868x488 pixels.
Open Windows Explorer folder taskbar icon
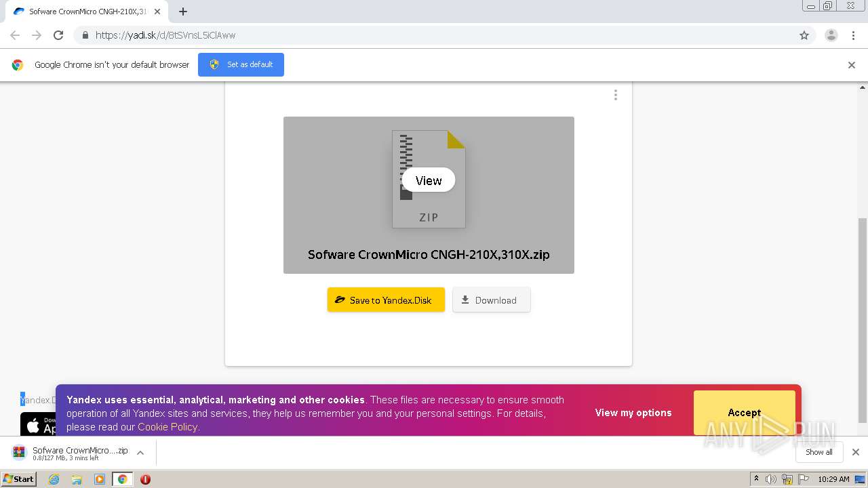pos(77,479)
